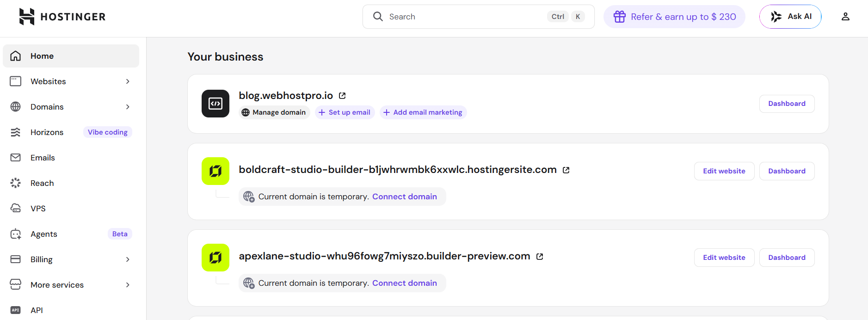Click the apexlane-studio green builder icon
Viewport: 868px width, 320px height.
215,258
